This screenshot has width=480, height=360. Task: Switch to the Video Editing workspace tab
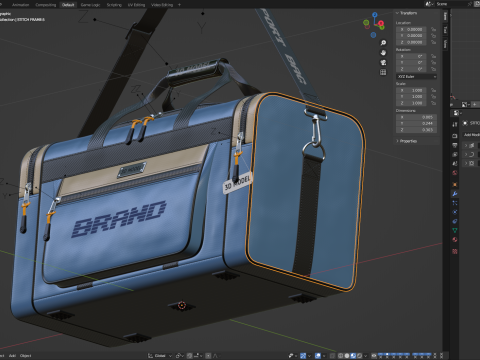point(162,5)
